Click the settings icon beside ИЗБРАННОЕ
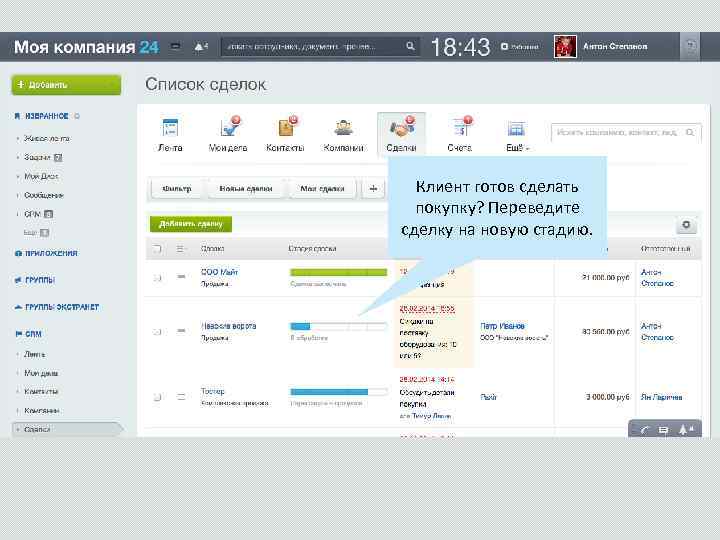Image resolution: width=720 pixels, height=540 pixels. coord(77,116)
